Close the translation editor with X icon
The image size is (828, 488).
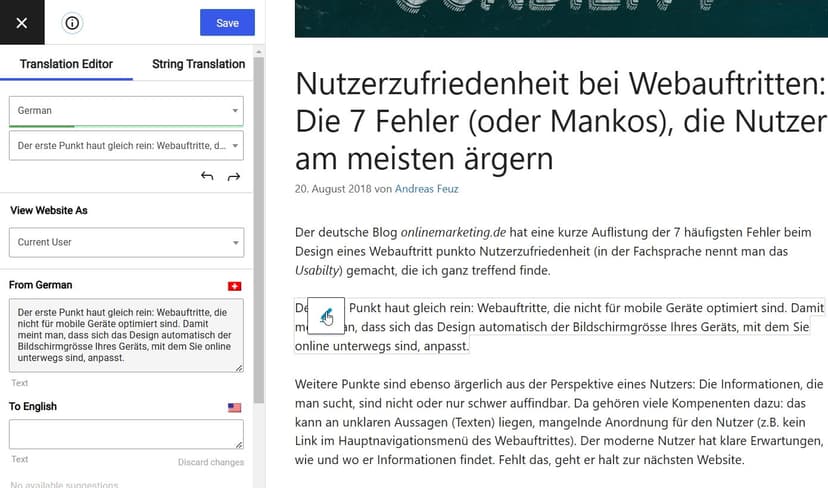[x=22, y=23]
